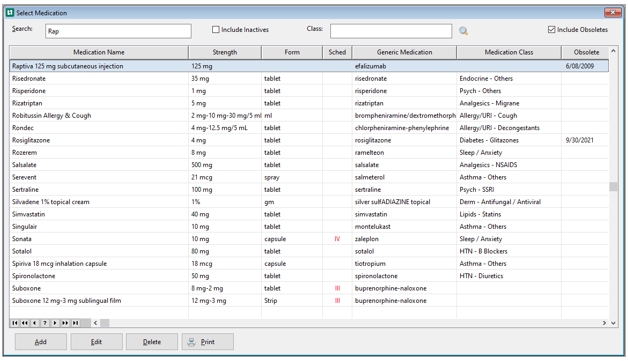Click the vertical scrollbar up arrow

tap(613, 51)
